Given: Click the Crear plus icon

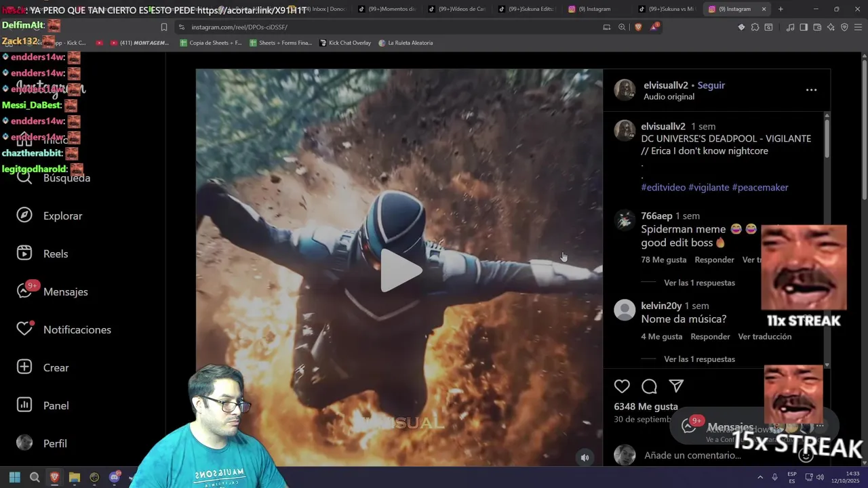Looking at the screenshot, I should pos(24,367).
